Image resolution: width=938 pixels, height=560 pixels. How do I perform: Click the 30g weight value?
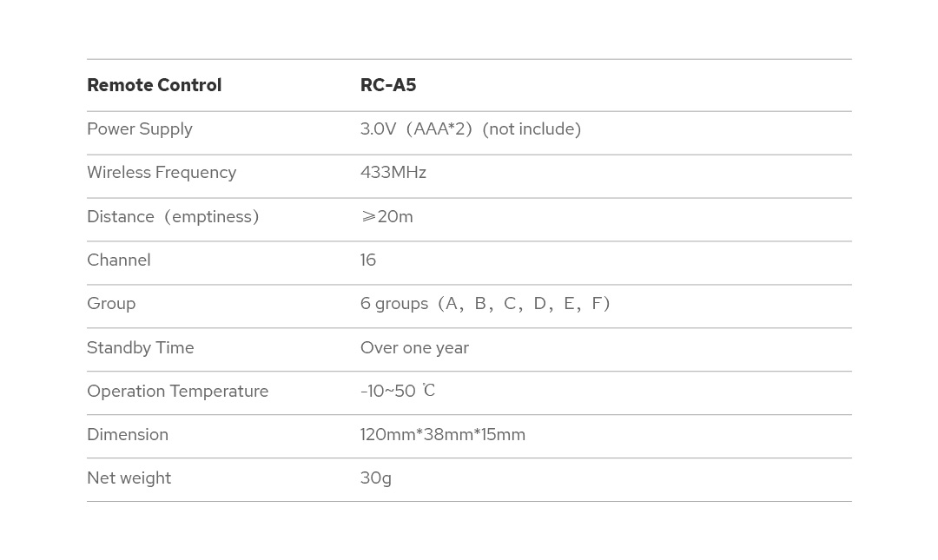[x=375, y=478]
